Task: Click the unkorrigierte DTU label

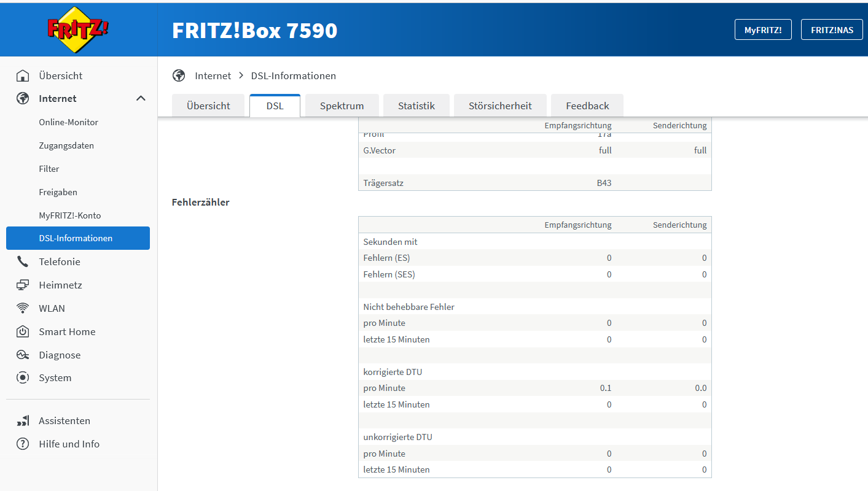Action: [x=397, y=437]
